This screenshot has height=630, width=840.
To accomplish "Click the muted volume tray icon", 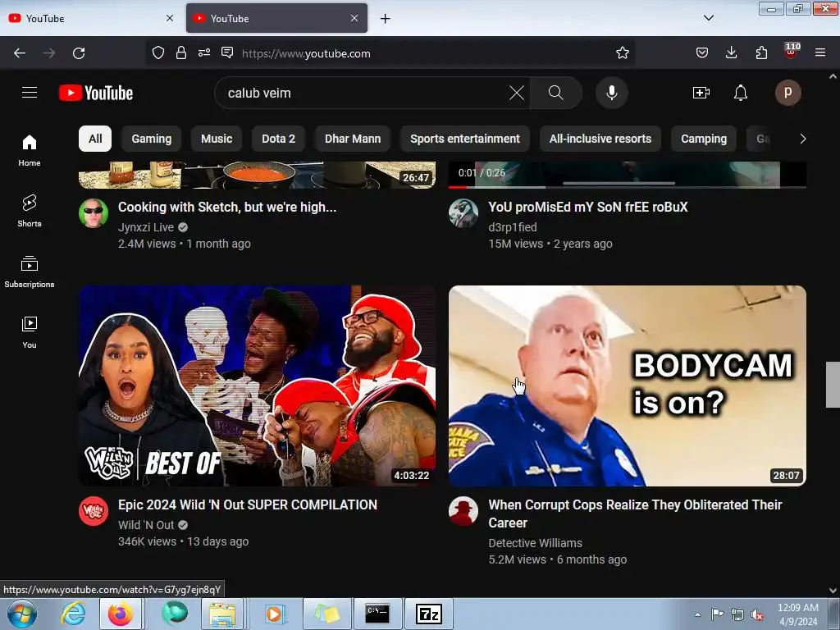I will (757, 615).
